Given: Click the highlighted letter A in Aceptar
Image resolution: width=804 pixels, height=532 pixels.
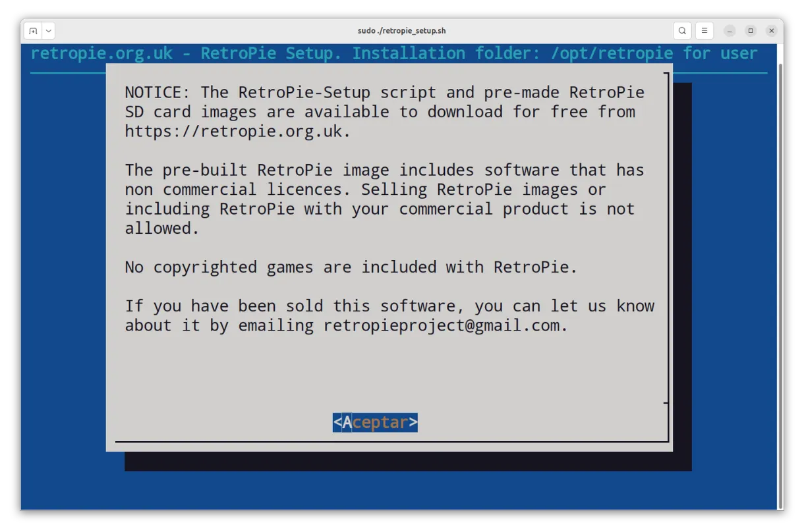Looking at the screenshot, I should point(347,423).
